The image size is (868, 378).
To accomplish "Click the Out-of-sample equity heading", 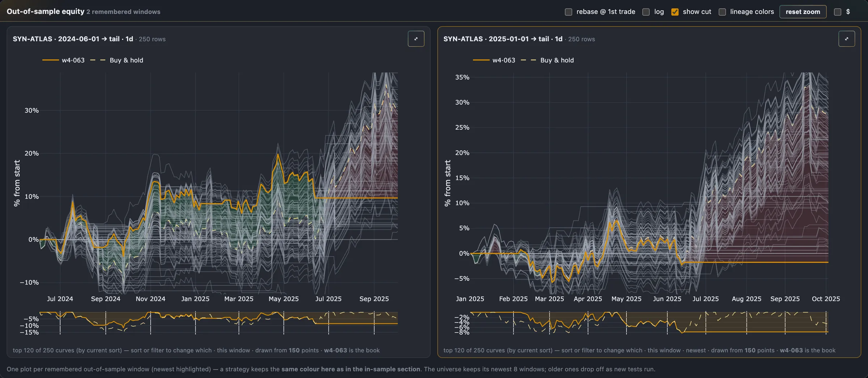I will (46, 11).
